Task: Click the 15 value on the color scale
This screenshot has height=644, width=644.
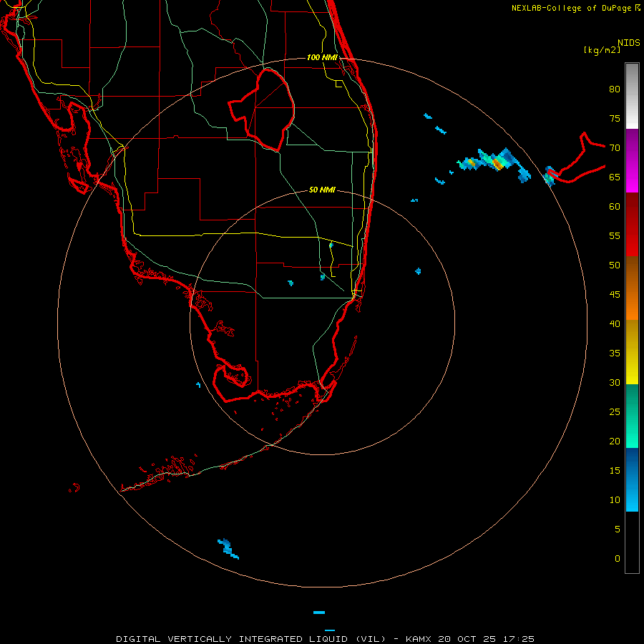Action: pos(615,471)
